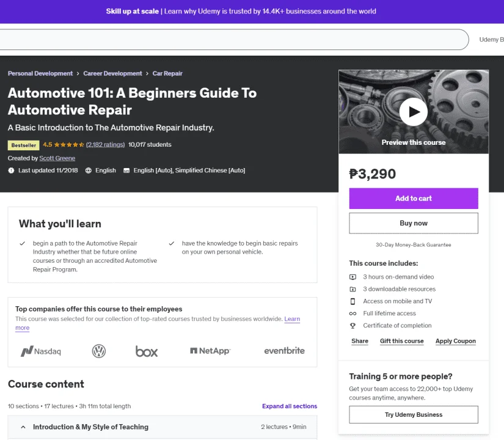Viewport: 504px width, 440px height.
Task: Open the Personal Development breadcrumb
Action: pyautogui.click(x=40, y=73)
